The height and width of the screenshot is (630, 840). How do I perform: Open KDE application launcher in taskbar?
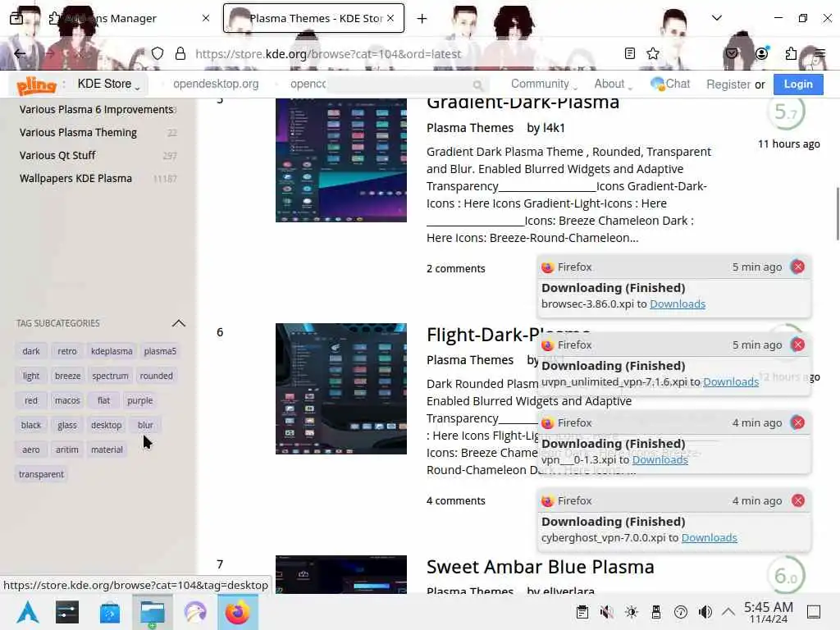pos(28,612)
